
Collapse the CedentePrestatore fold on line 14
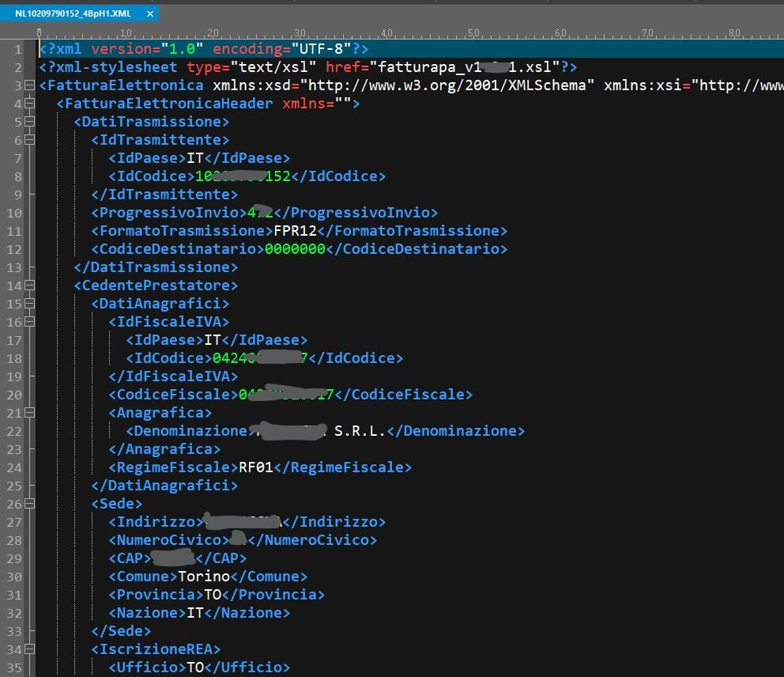[x=30, y=286]
